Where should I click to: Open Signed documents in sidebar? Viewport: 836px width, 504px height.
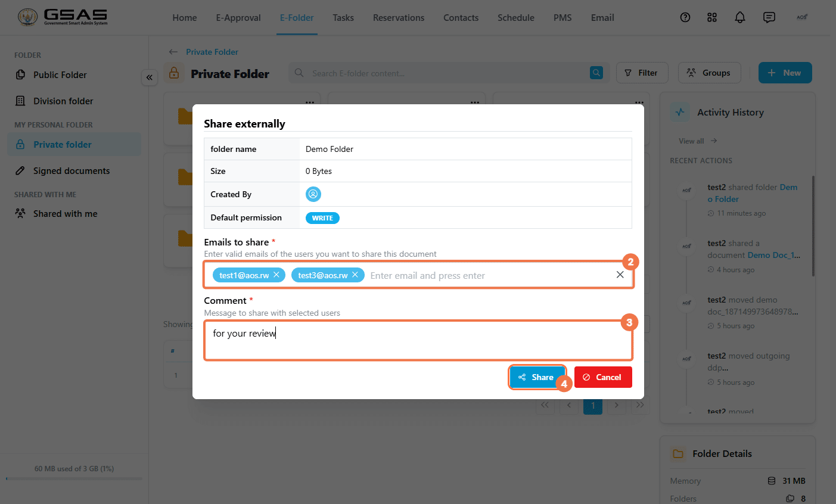(72, 171)
